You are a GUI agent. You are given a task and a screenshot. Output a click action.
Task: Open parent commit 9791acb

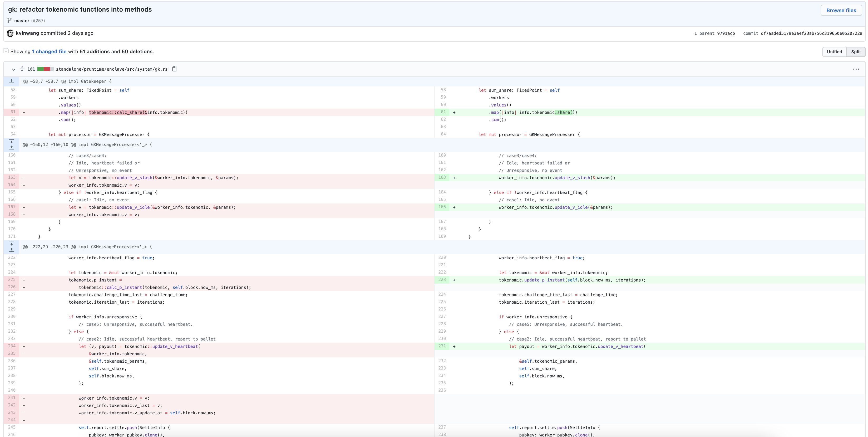tap(726, 33)
